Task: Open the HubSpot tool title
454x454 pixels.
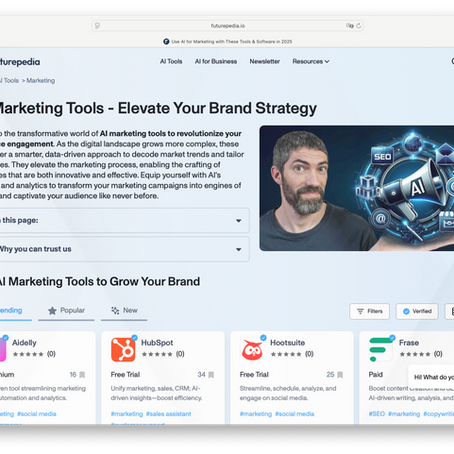Action: point(157,343)
